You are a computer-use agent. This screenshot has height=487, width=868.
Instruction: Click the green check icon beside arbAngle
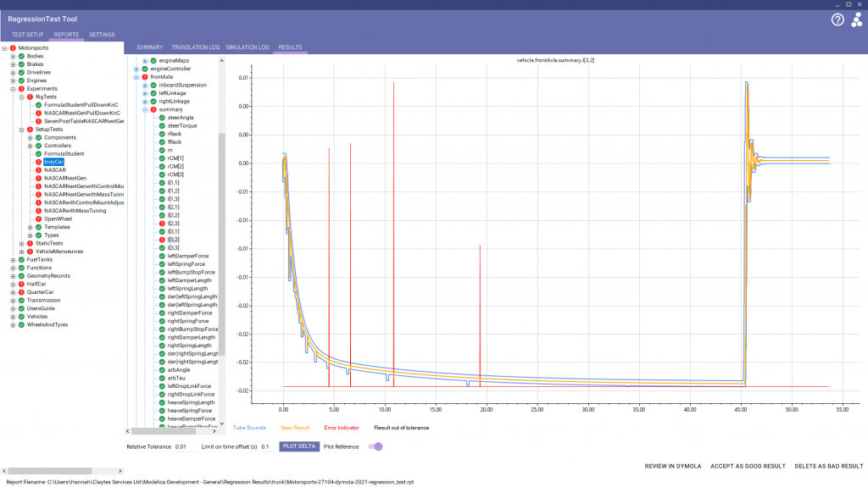click(x=162, y=370)
